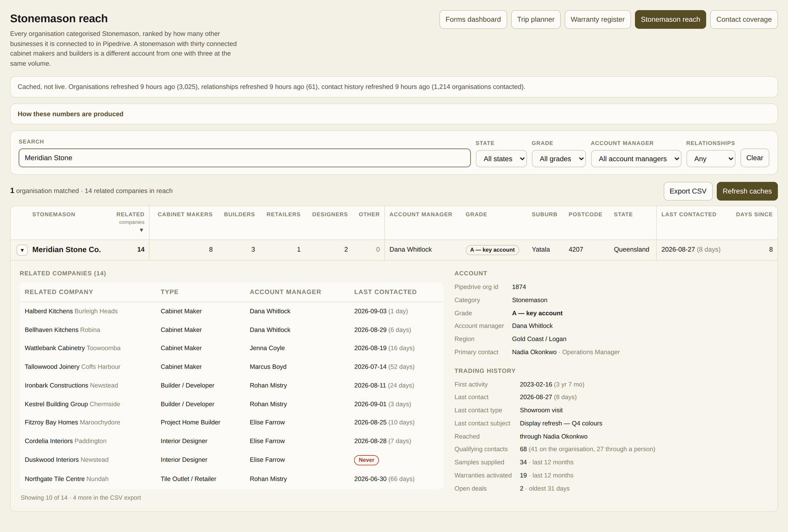The width and height of the screenshot is (788, 532).
Task: Click Display refresh — Q4 colours subject
Action: (561, 423)
